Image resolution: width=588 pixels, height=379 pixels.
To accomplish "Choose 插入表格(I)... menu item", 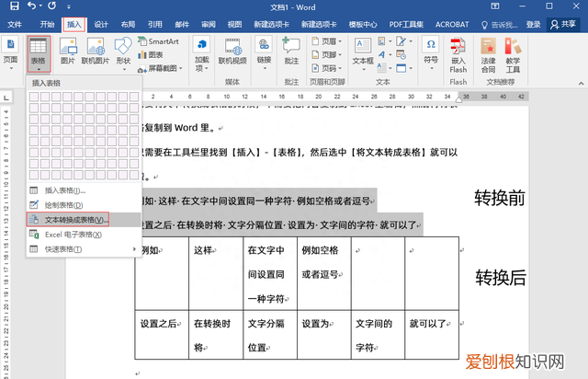I will tap(84, 190).
